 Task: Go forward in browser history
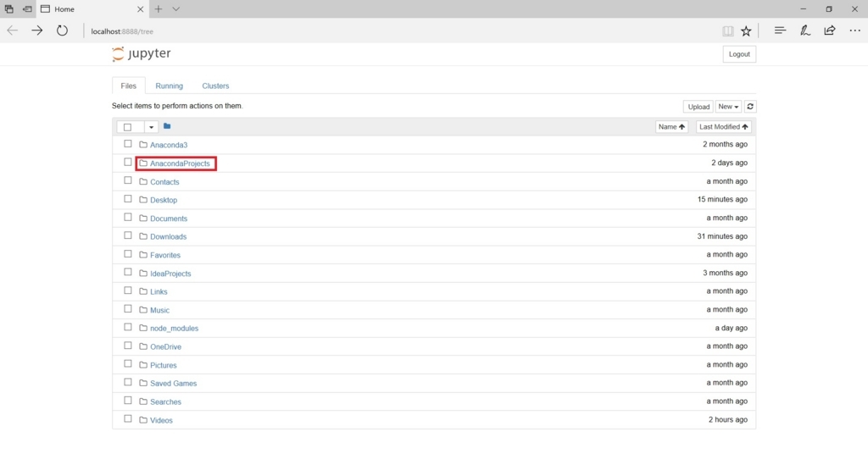[x=37, y=31]
